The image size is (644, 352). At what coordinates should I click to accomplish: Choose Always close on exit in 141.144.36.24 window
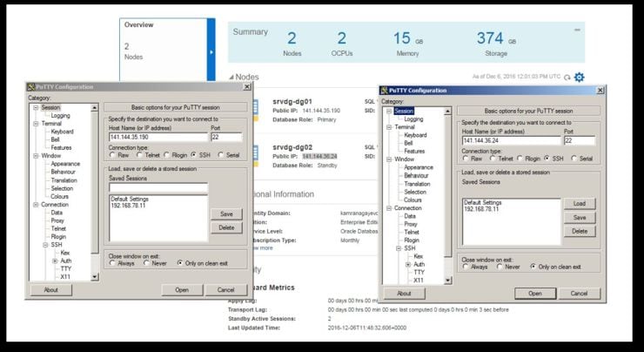466,267
